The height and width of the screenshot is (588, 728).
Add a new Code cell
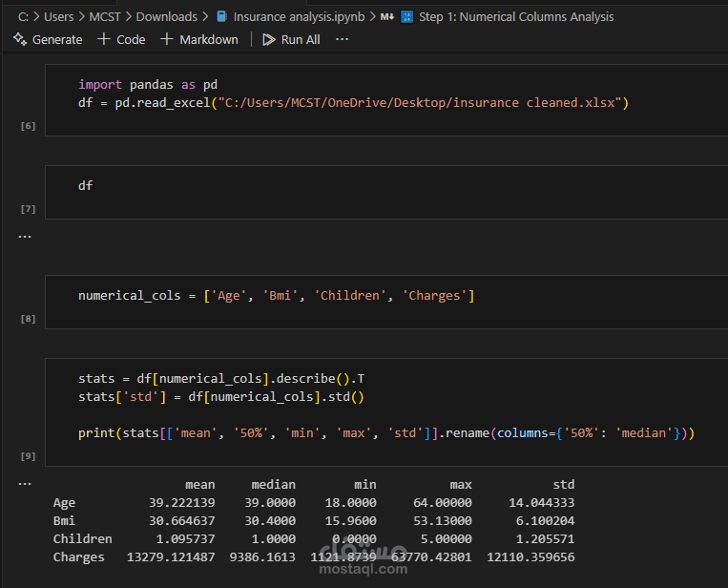pos(121,39)
